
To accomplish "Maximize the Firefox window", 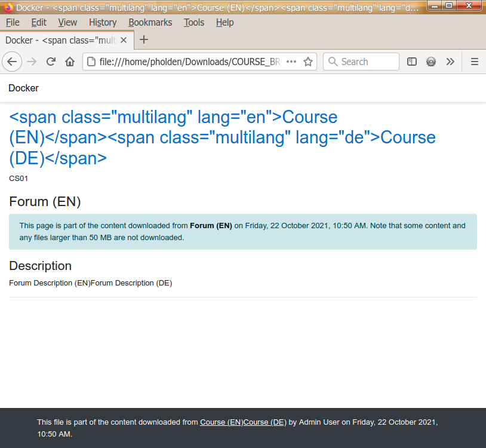I will tap(449, 6).
